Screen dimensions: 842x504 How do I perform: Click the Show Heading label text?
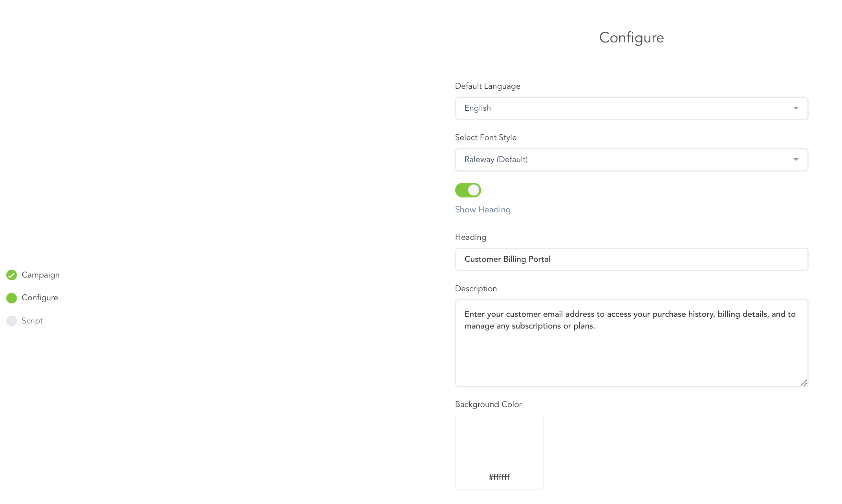click(x=483, y=210)
